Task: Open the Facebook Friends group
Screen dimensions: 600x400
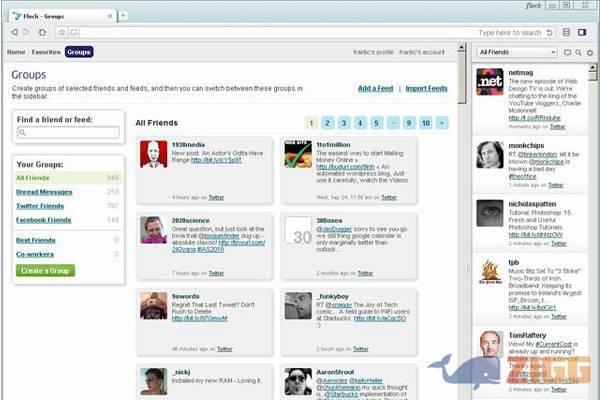Action: coord(44,220)
